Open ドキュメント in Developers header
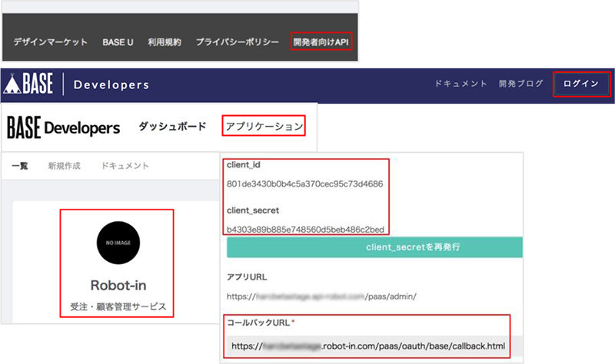615x364 pixels. tap(460, 84)
